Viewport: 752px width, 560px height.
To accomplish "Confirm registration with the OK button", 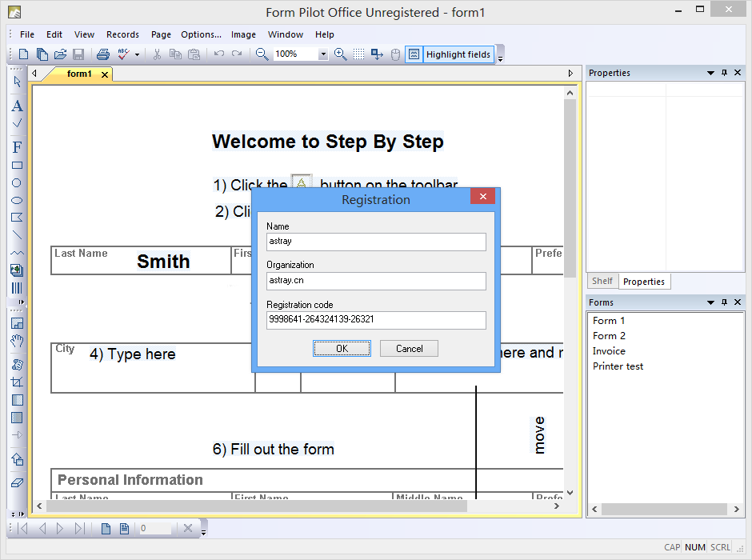I will tap(342, 349).
